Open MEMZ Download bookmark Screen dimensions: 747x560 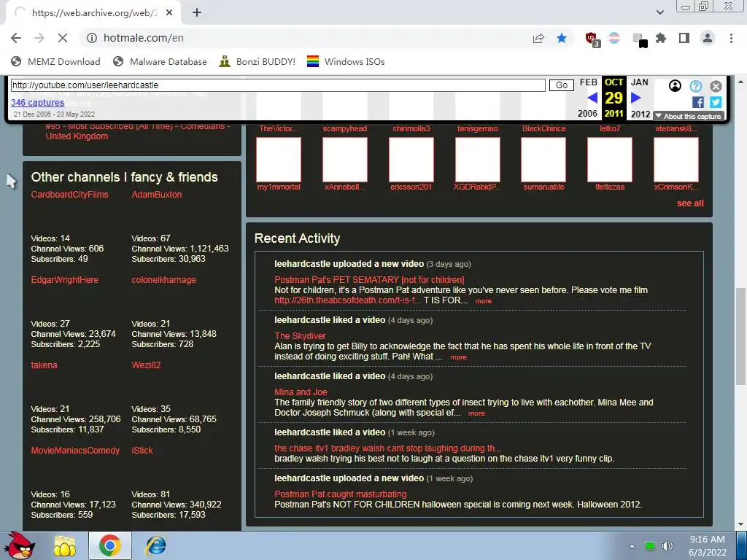55,61
